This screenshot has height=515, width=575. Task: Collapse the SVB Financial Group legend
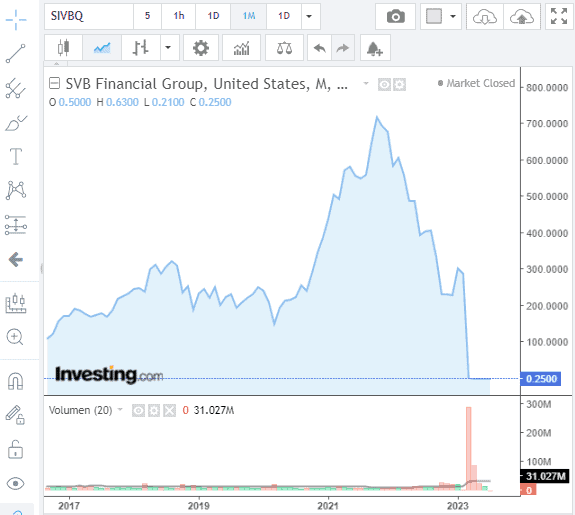(x=54, y=83)
